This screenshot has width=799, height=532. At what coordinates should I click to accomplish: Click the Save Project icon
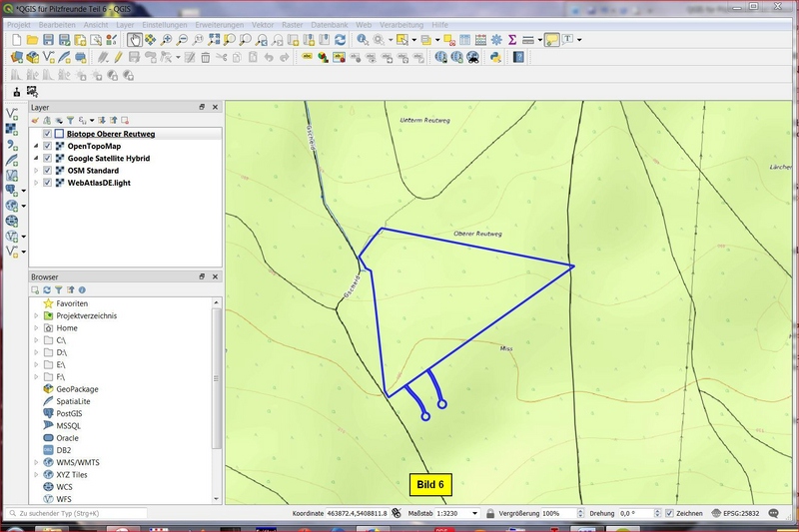pos(64,40)
